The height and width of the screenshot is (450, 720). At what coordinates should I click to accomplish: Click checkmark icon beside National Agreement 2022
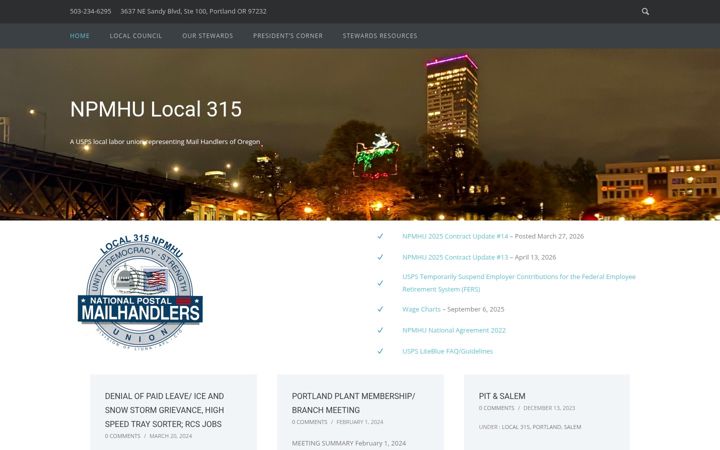pos(380,330)
